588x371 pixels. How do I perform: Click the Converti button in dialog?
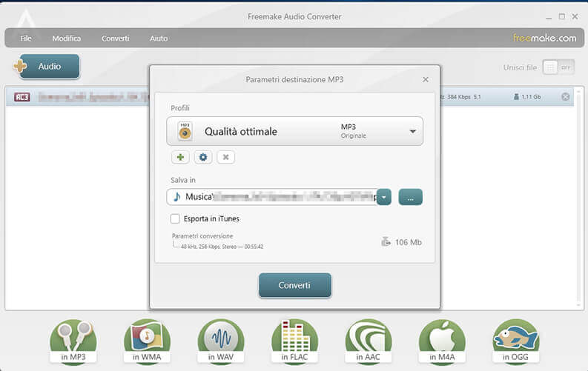(295, 285)
